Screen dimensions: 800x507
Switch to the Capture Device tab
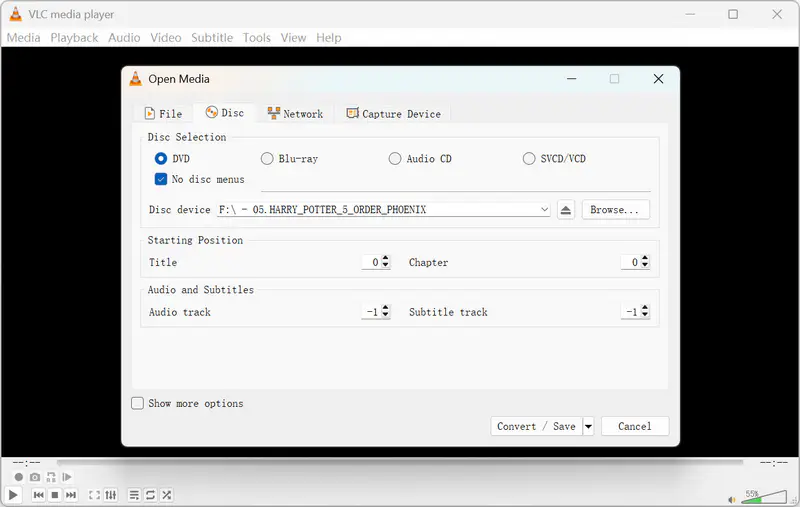tap(393, 113)
